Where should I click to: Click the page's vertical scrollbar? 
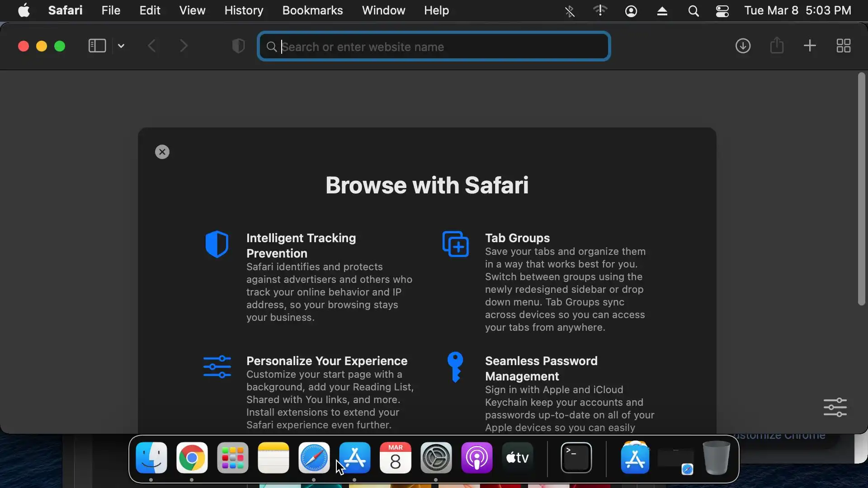(x=861, y=190)
